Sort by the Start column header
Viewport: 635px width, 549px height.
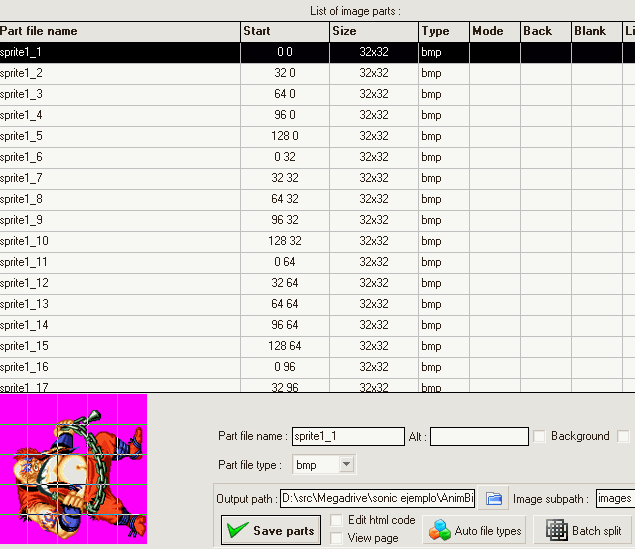[284, 31]
